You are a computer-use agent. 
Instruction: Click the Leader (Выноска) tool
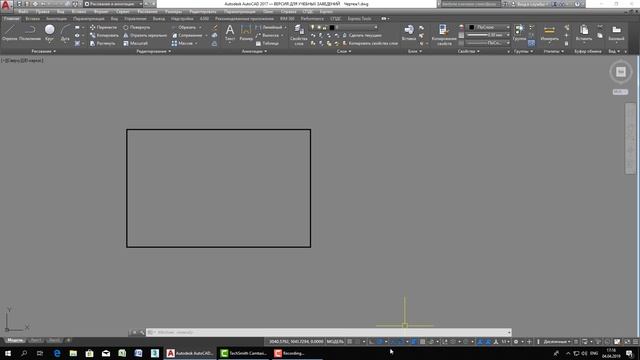click(x=267, y=35)
